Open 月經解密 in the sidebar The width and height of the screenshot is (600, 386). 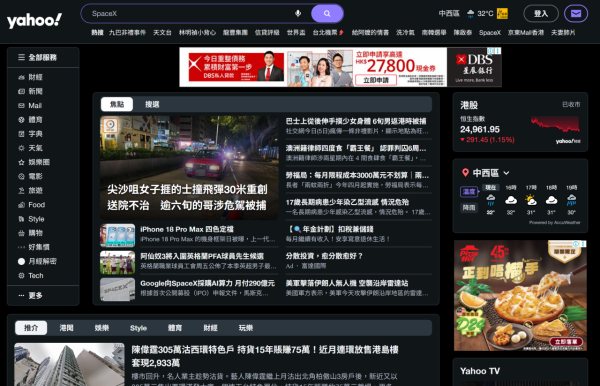[x=43, y=261]
